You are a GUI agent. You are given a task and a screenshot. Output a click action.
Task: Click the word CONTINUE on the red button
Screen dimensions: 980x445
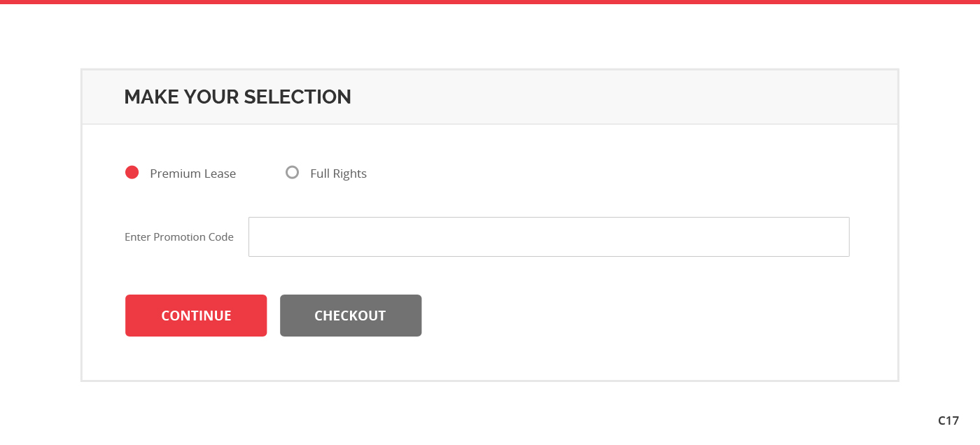tap(196, 316)
